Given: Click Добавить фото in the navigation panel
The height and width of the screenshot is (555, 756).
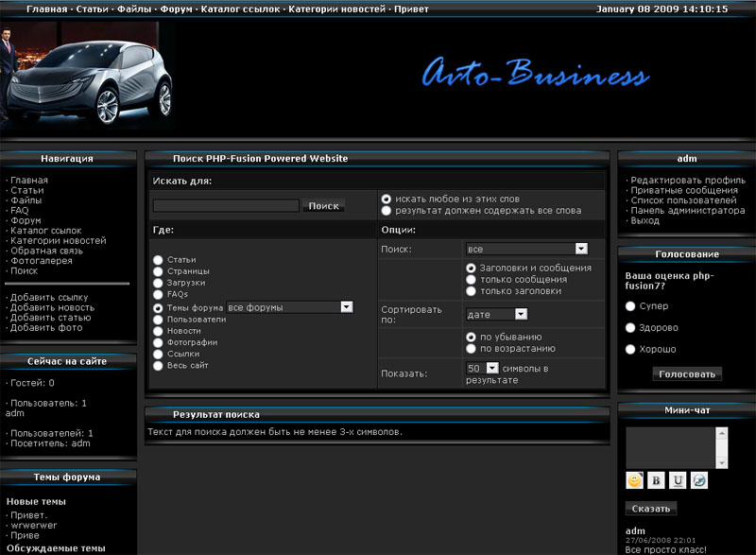Looking at the screenshot, I should coord(46,328).
